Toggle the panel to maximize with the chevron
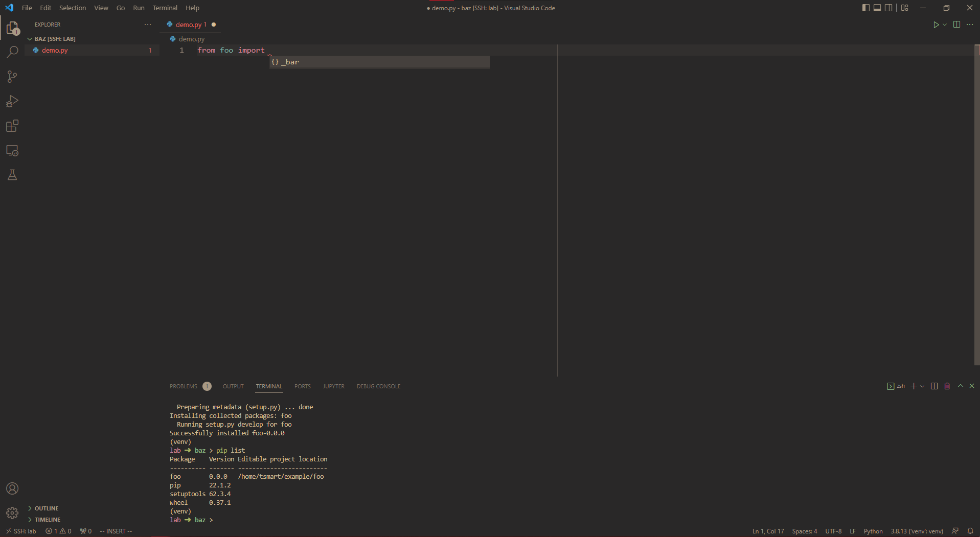This screenshot has width=980, height=537. pyautogui.click(x=960, y=386)
